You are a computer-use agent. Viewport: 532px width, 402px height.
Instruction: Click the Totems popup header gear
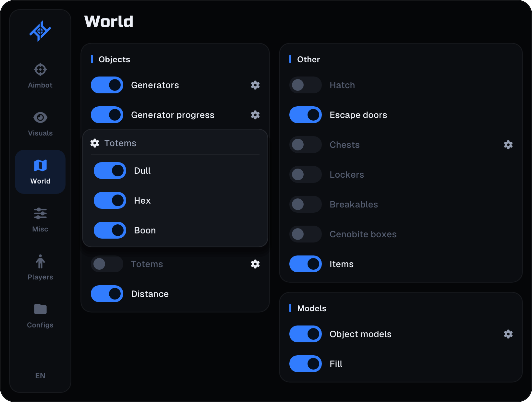[95, 143]
